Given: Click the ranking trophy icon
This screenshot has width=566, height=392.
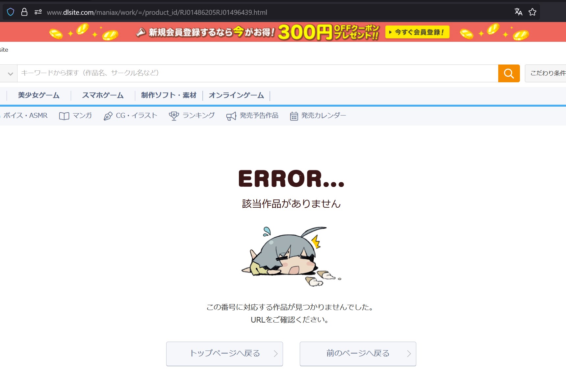Looking at the screenshot, I should tap(174, 116).
